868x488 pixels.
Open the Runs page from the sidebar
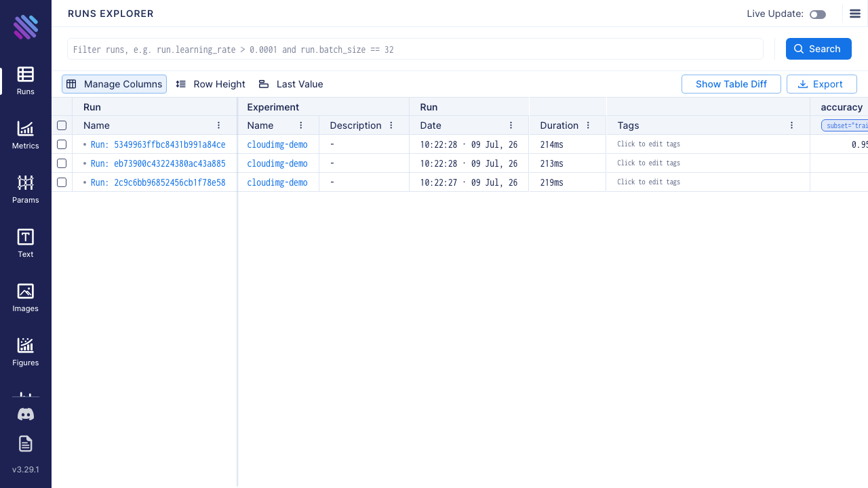pyautogui.click(x=26, y=81)
